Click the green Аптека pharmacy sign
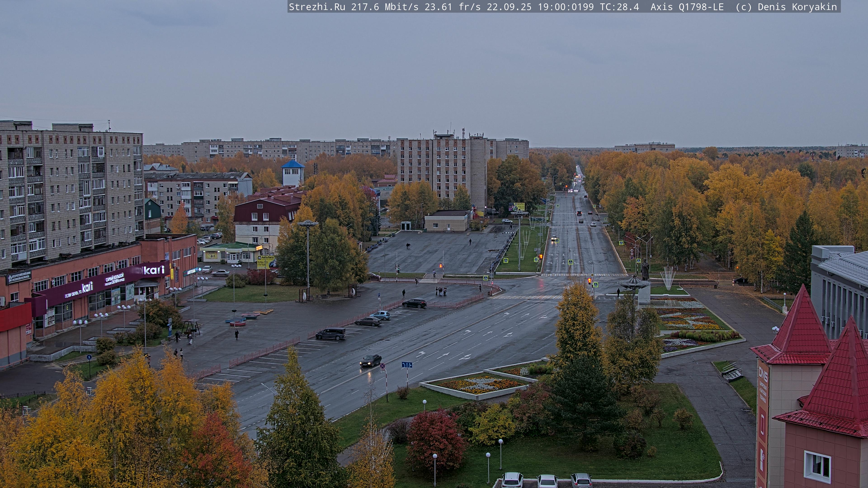868x488 pixels. (191, 271)
